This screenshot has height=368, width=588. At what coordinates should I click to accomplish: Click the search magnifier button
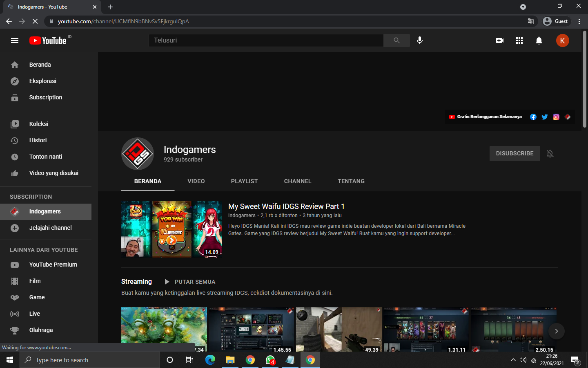(396, 40)
